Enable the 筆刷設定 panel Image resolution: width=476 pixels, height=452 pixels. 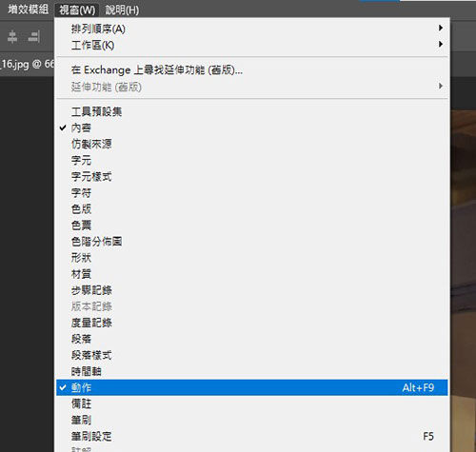[x=251, y=436]
